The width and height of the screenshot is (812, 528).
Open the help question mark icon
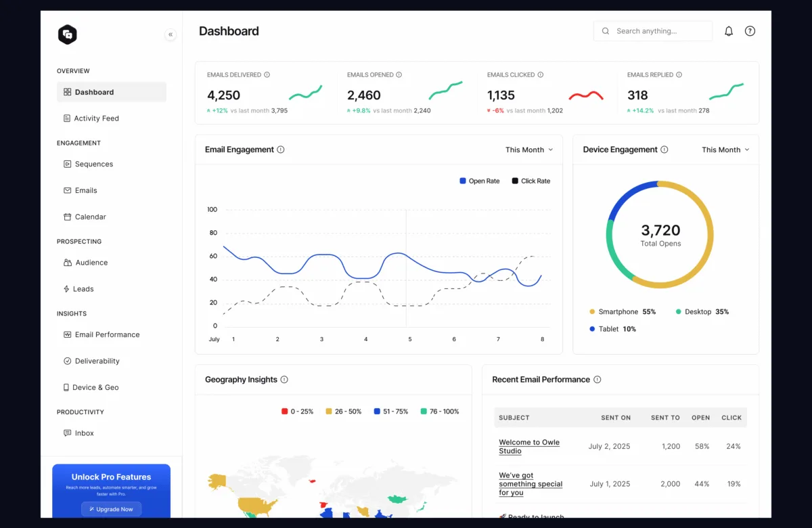point(750,30)
